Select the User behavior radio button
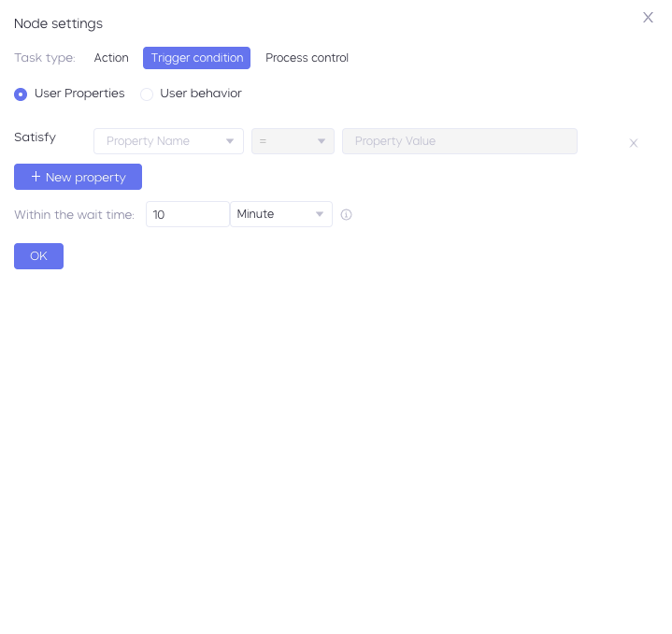The image size is (672, 634). [x=147, y=94]
